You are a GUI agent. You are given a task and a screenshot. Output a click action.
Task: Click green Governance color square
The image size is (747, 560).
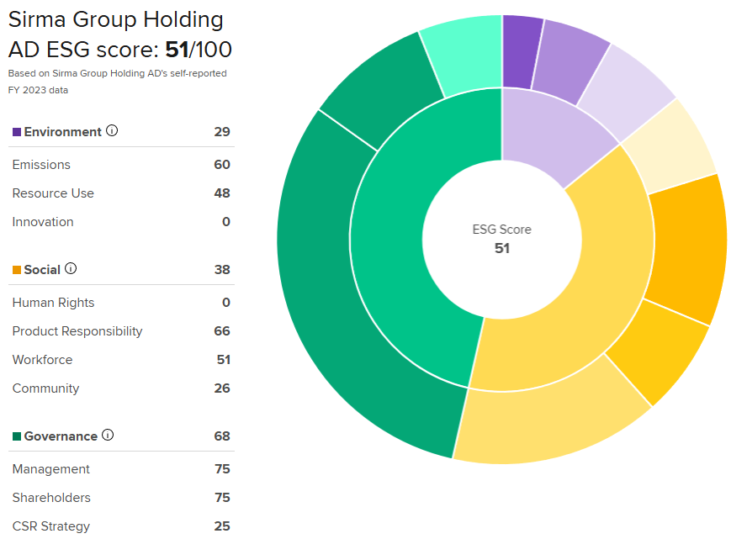(x=17, y=436)
